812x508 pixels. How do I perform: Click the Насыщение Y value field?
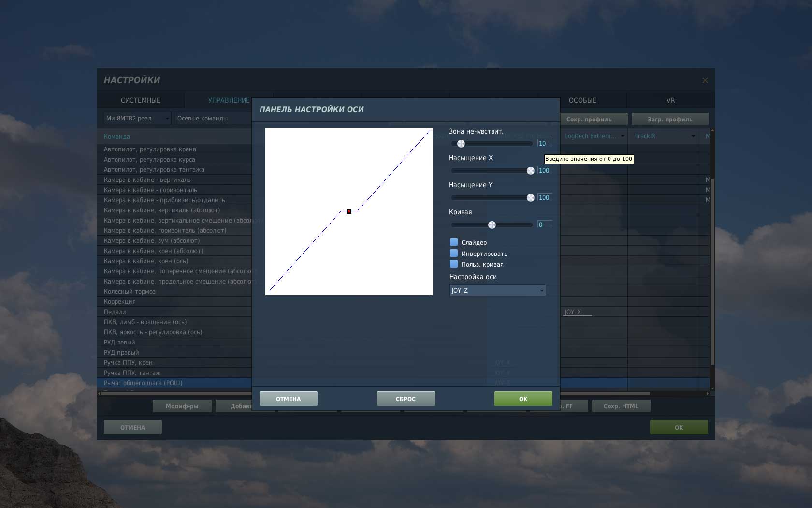[x=545, y=197]
